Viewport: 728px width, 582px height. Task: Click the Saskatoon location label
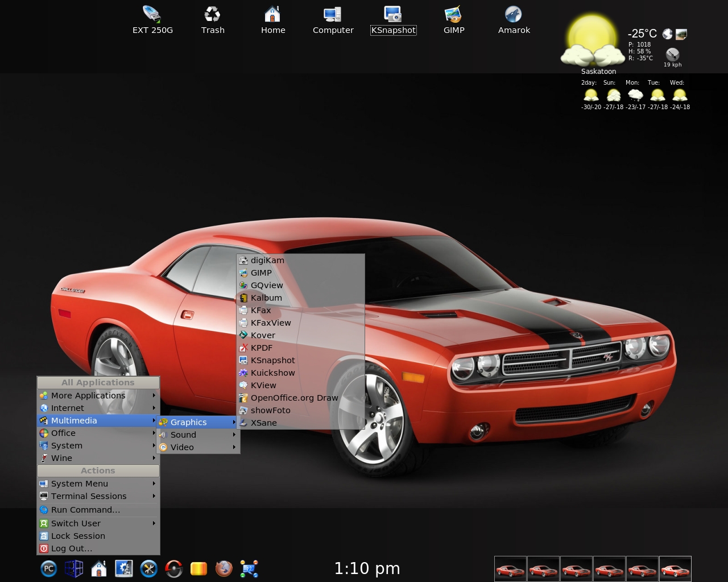598,72
